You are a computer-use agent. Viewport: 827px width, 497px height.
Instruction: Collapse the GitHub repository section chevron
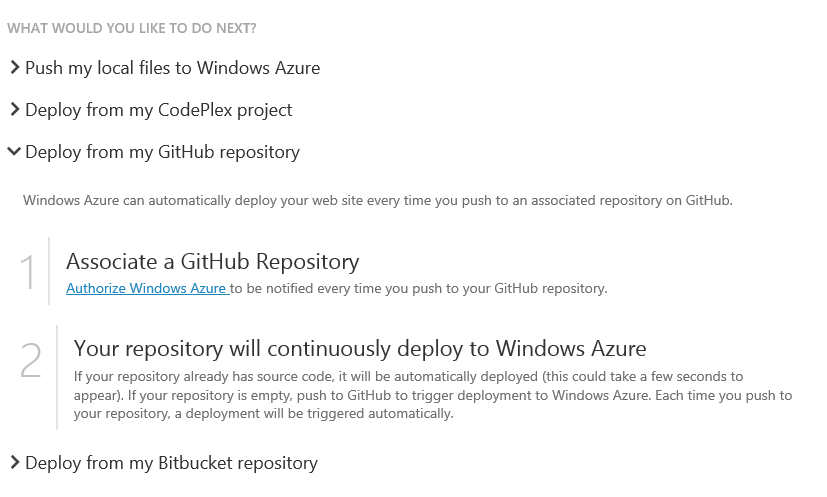pos(14,152)
